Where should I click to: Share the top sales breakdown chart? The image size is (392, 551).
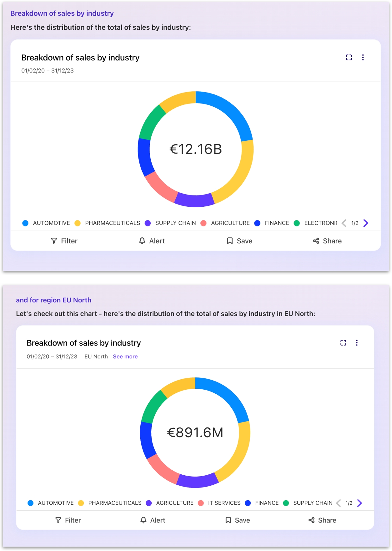pyautogui.click(x=327, y=241)
